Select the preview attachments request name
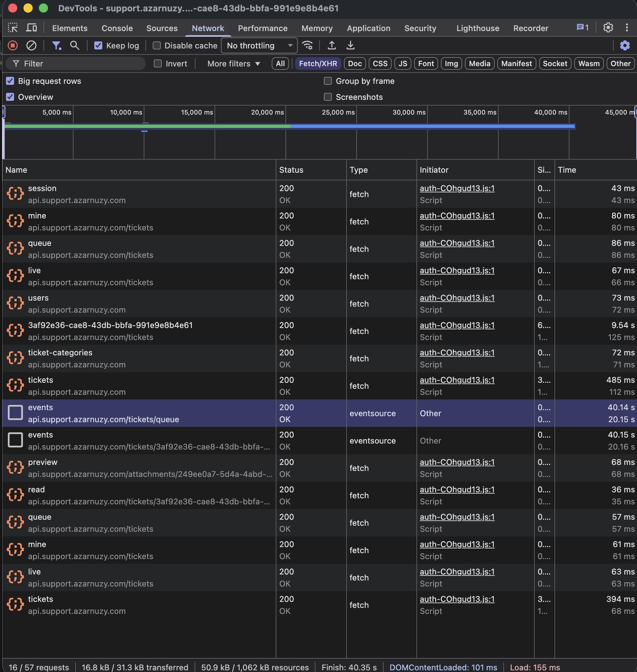The height and width of the screenshot is (672, 637). click(x=42, y=462)
